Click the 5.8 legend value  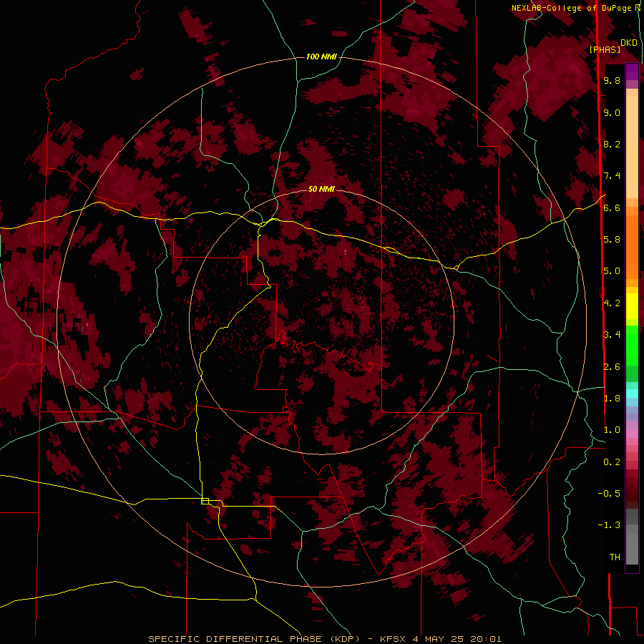pyautogui.click(x=612, y=240)
